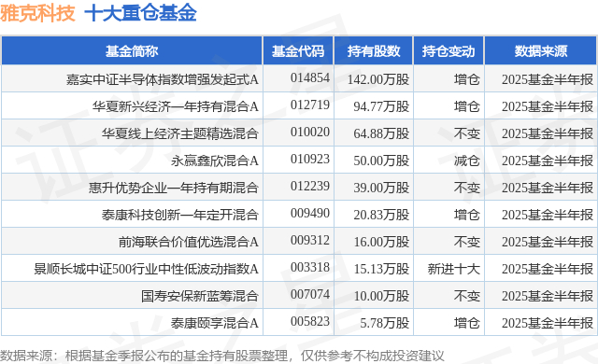The image size is (598, 364).
Task: Select fund name 华夏线上经济主题精选混合
Action: 180,133
